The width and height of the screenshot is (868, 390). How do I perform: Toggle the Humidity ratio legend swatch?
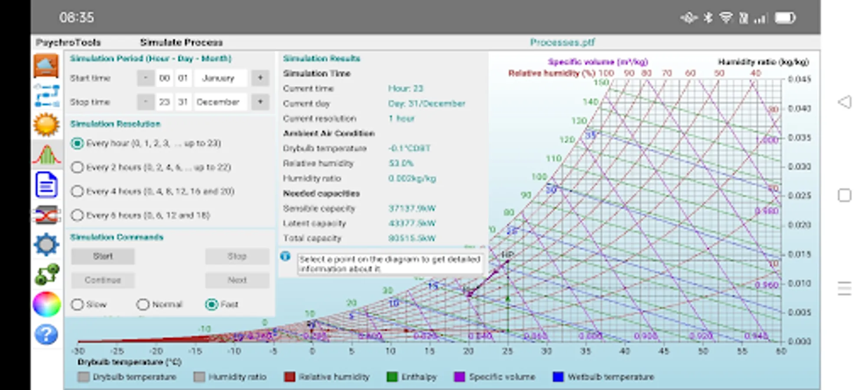click(x=199, y=377)
